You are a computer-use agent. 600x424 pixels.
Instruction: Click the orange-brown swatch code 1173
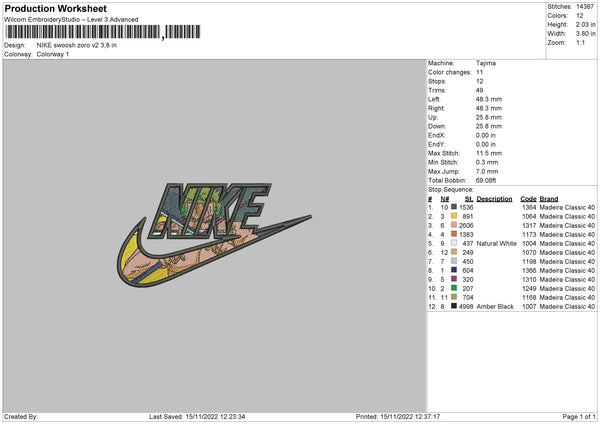(x=454, y=234)
